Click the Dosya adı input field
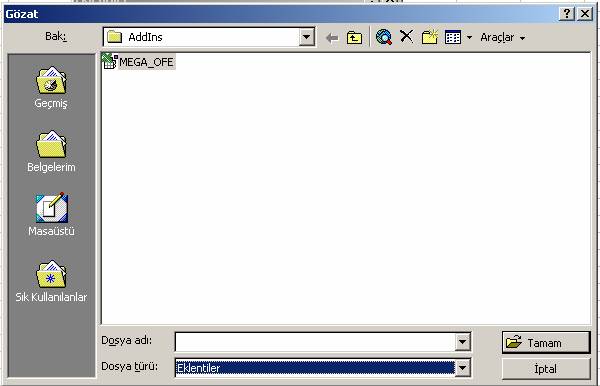 coord(315,342)
